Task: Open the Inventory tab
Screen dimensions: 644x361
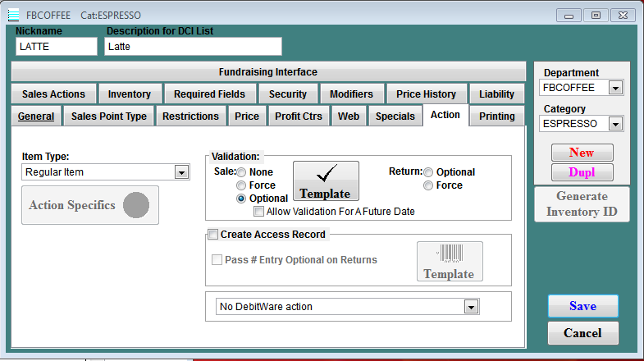Action: [130, 94]
